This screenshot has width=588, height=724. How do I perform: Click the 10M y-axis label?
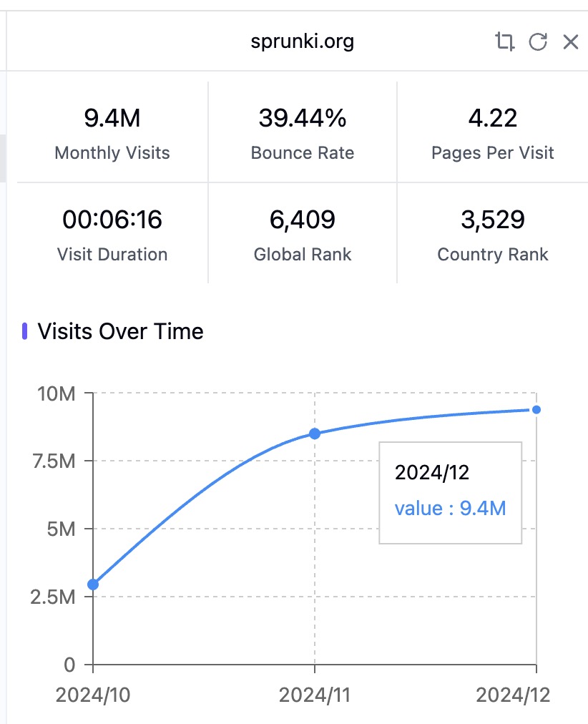57,394
